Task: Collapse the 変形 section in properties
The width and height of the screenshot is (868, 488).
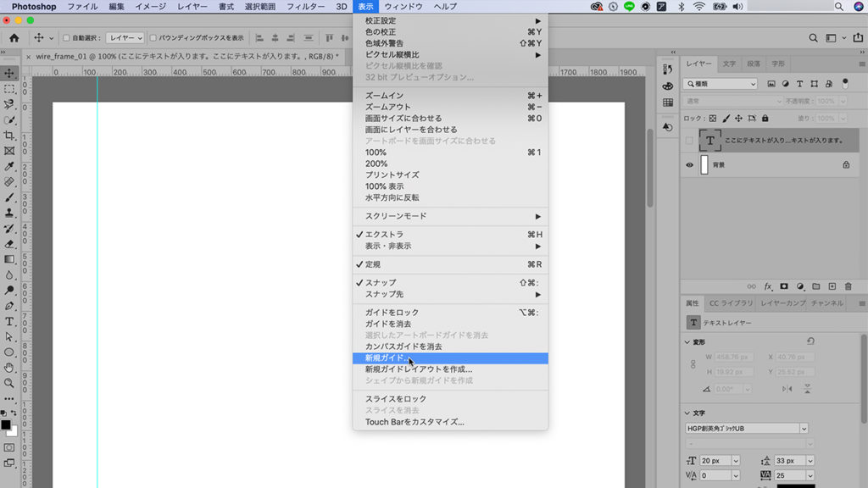Action: point(687,342)
